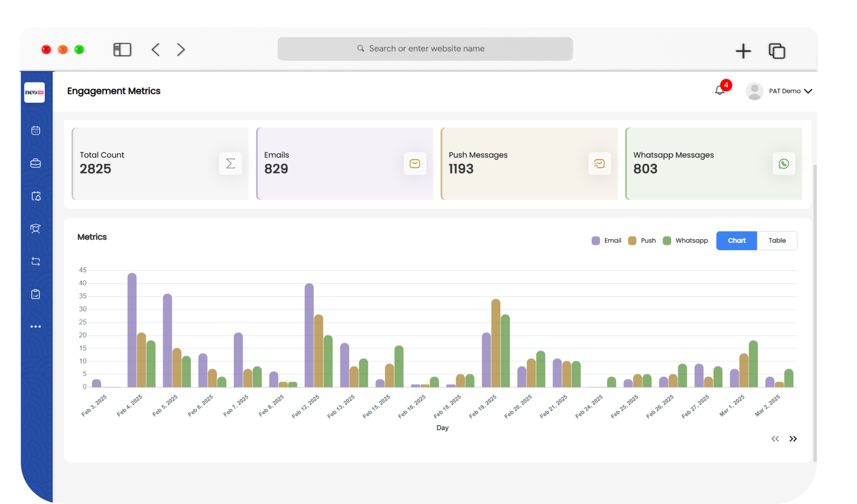Click next page double chevron below chart
Screen dimensions: 857x504
[793, 439]
